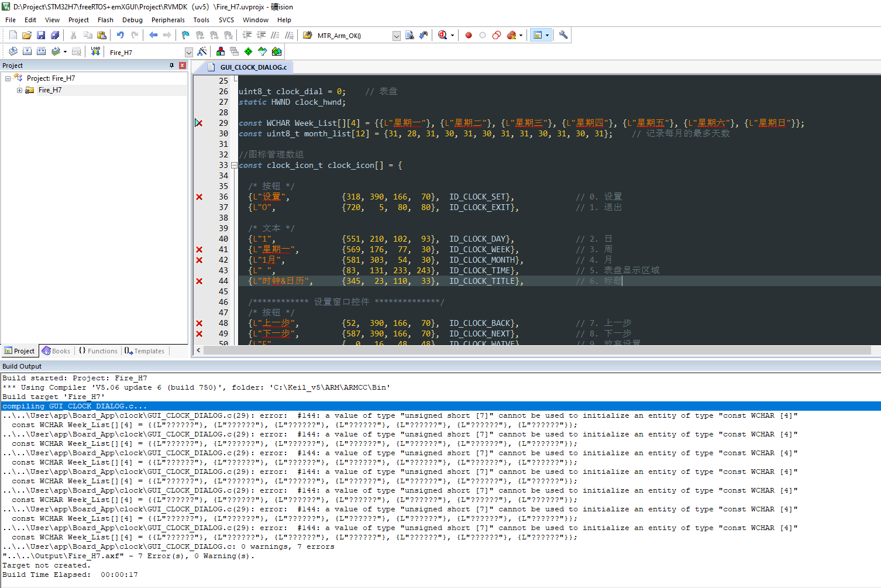Viewport: 881px width, 588px height.
Task: Select the Project panel tab
Action: (19, 351)
